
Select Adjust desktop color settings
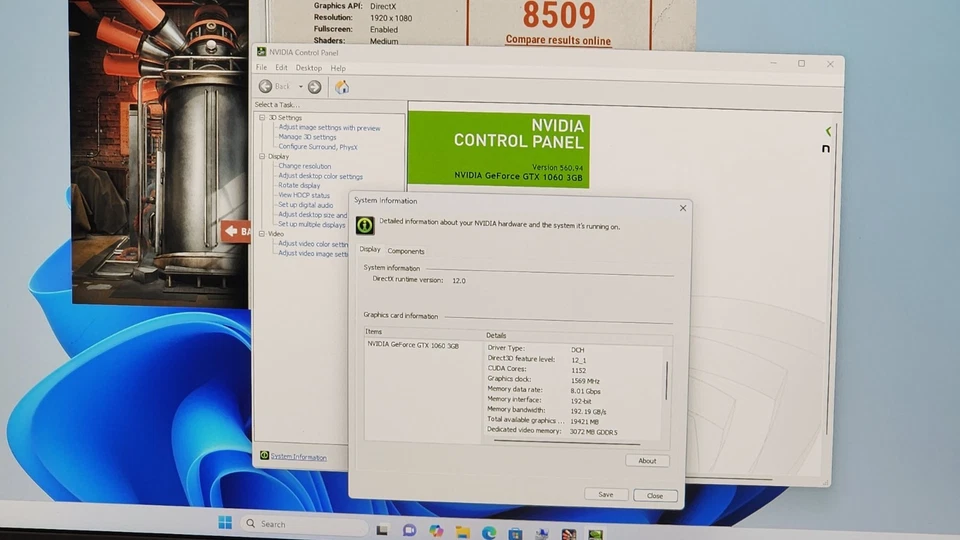pyautogui.click(x=320, y=176)
